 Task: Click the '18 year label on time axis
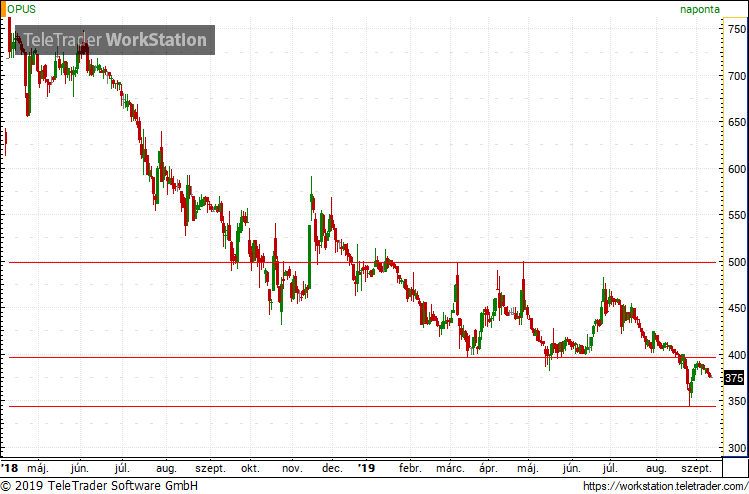[9, 468]
